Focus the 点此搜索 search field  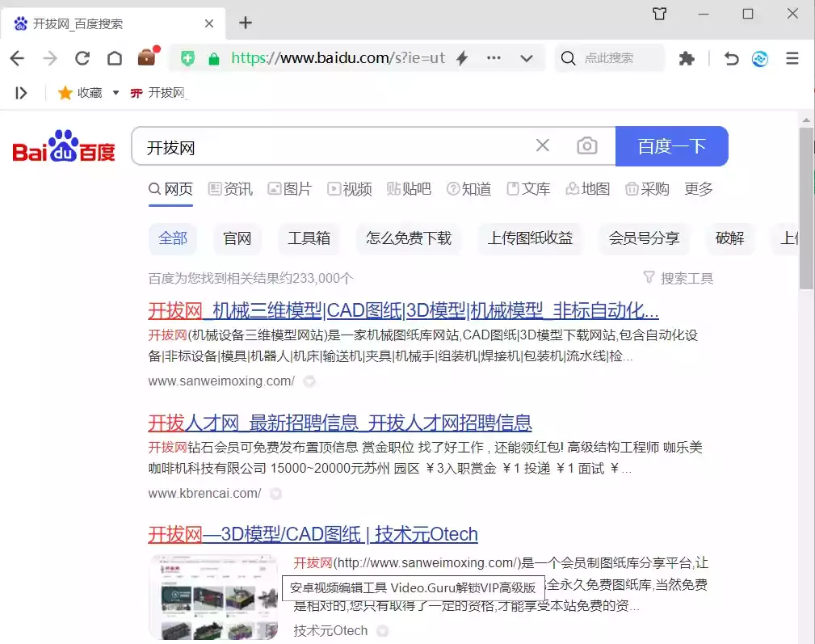pyautogui.click(x=609, y=58)
